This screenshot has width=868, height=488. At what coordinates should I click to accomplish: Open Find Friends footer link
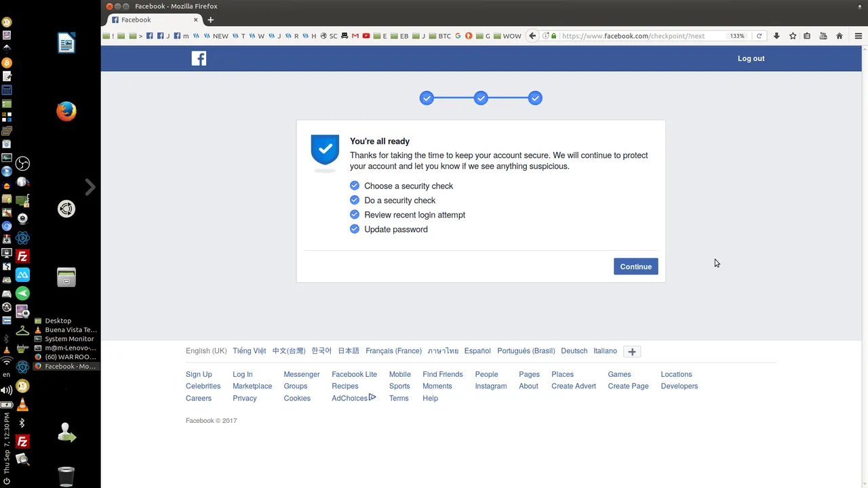click(442, 374)
